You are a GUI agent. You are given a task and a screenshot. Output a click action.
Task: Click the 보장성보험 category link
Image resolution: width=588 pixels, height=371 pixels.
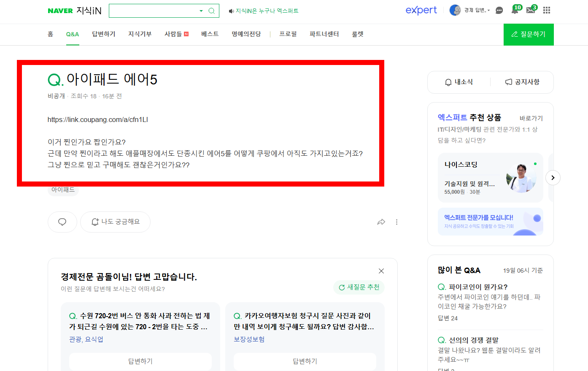pyautogui.click(x=249, y=339)
